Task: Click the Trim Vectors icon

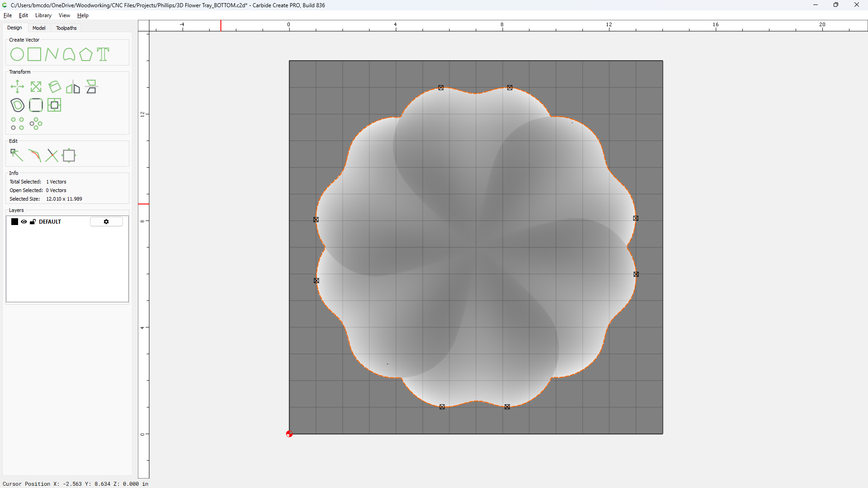Action: pyautogui.click(x=52, y=155)
